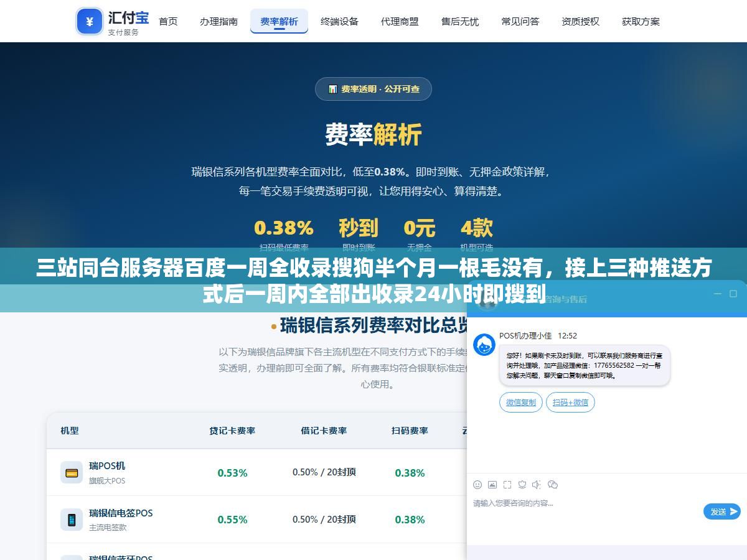Click the 秒到 statistic in hero
Image resolution: width=747 pixels, height=560 pixels.
pyautogui.click(x=359, y=228)
